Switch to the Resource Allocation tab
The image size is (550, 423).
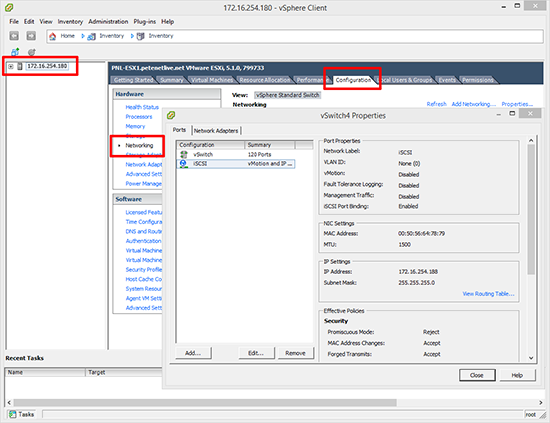click(x=265, y=80)
